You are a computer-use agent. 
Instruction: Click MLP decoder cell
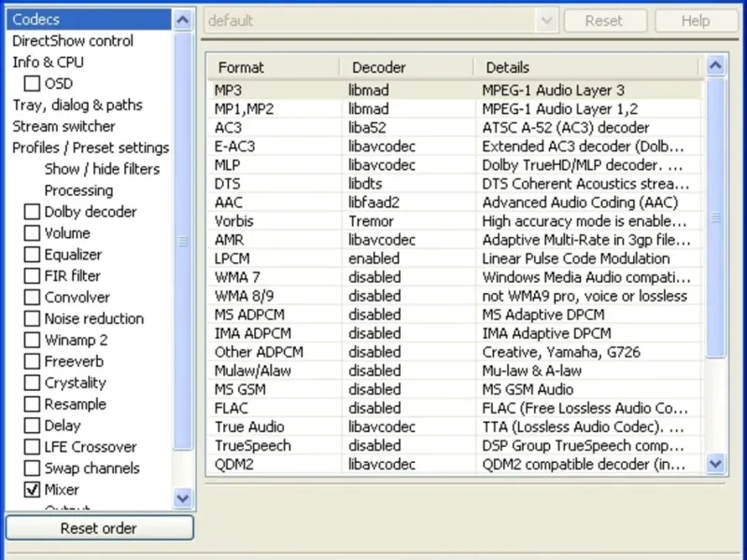[409, 165]
